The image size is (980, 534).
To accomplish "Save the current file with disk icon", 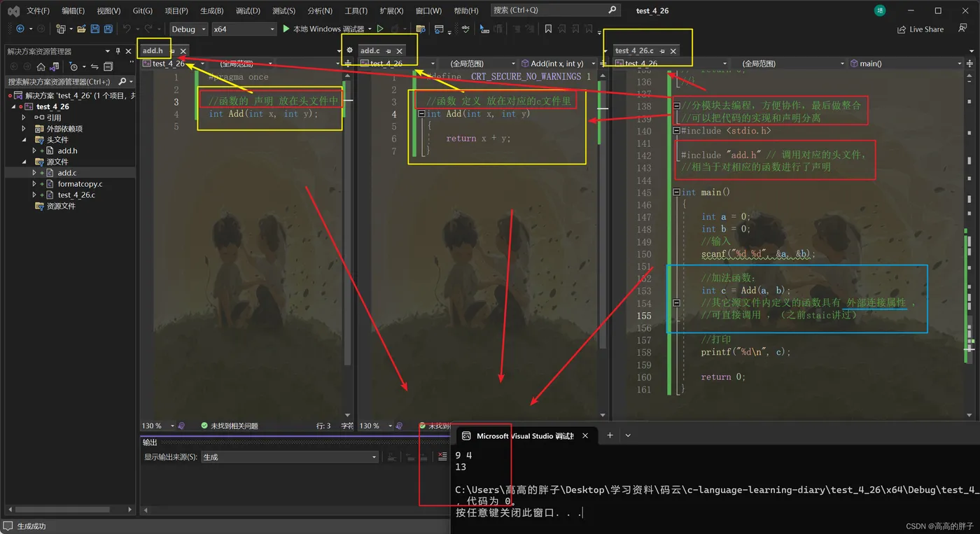I will point(95,29).
